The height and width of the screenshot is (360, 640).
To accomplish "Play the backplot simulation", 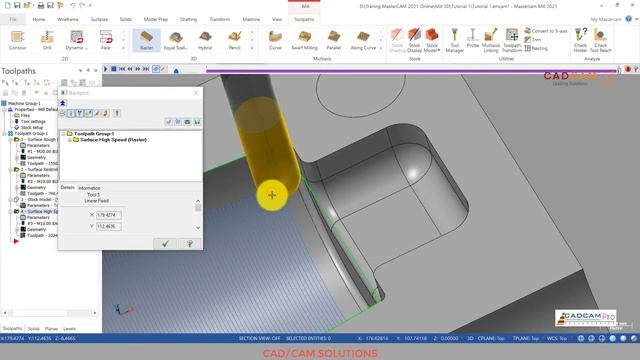I will pos(106,69).
